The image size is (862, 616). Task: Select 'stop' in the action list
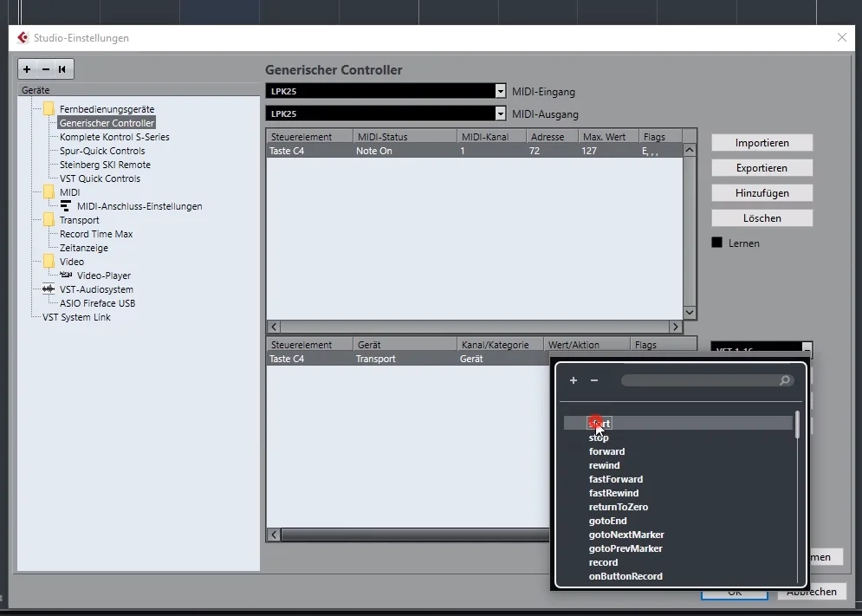pyautogui.click(x=599, y=438)
